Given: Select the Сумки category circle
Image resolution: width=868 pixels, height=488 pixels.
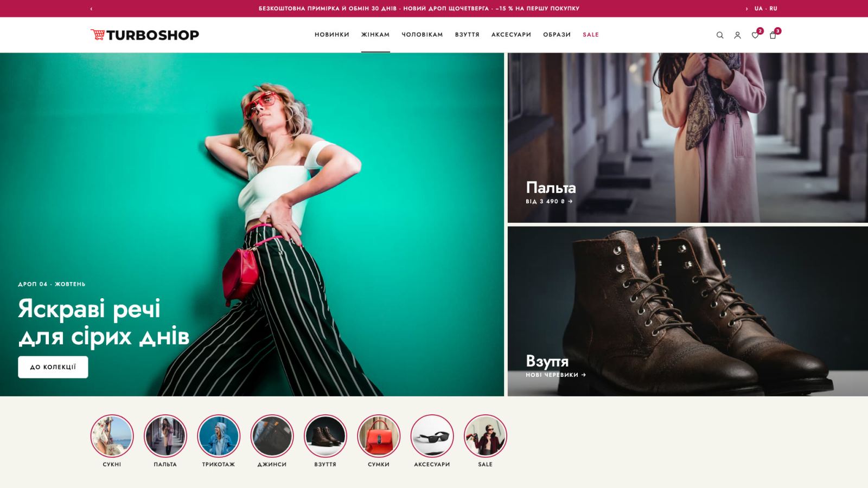Looking at the screenshot, I should pyautogui.click(x=379, y=436).
